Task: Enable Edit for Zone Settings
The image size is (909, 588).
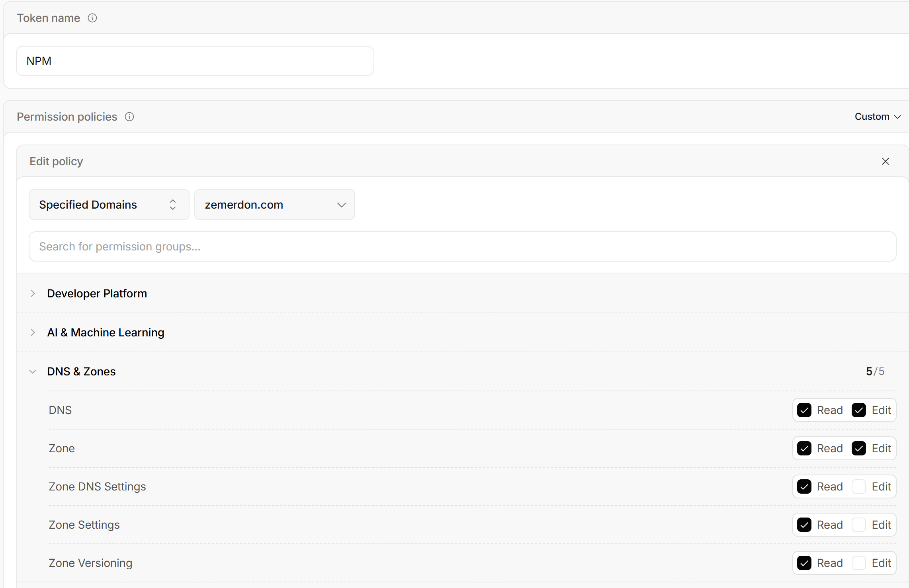Action: click(858, 525)
